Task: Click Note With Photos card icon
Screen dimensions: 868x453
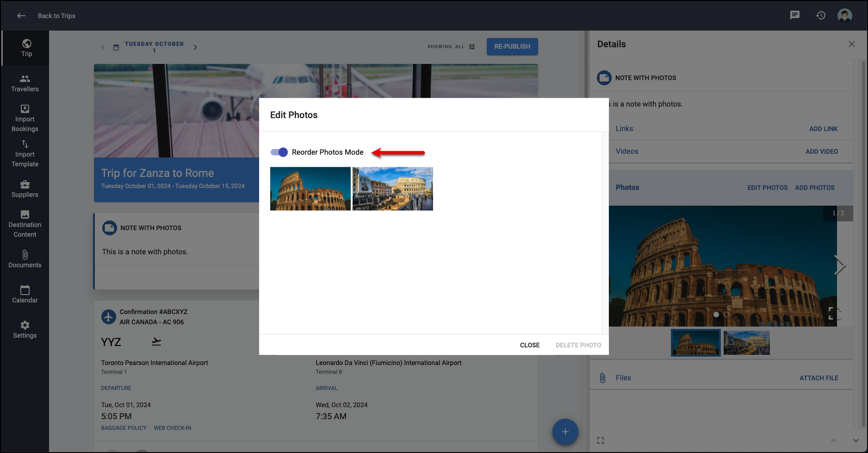Action: [110, 228]
